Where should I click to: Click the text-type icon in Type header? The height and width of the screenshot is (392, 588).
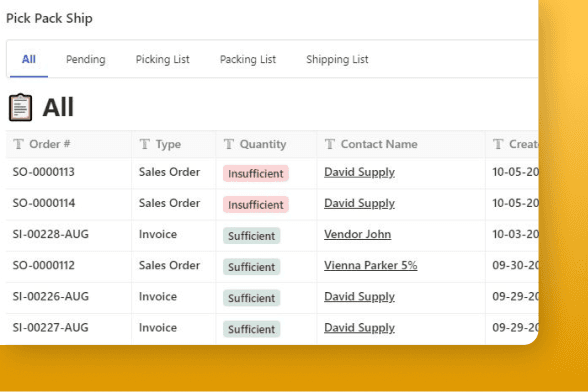pos(145,144)
